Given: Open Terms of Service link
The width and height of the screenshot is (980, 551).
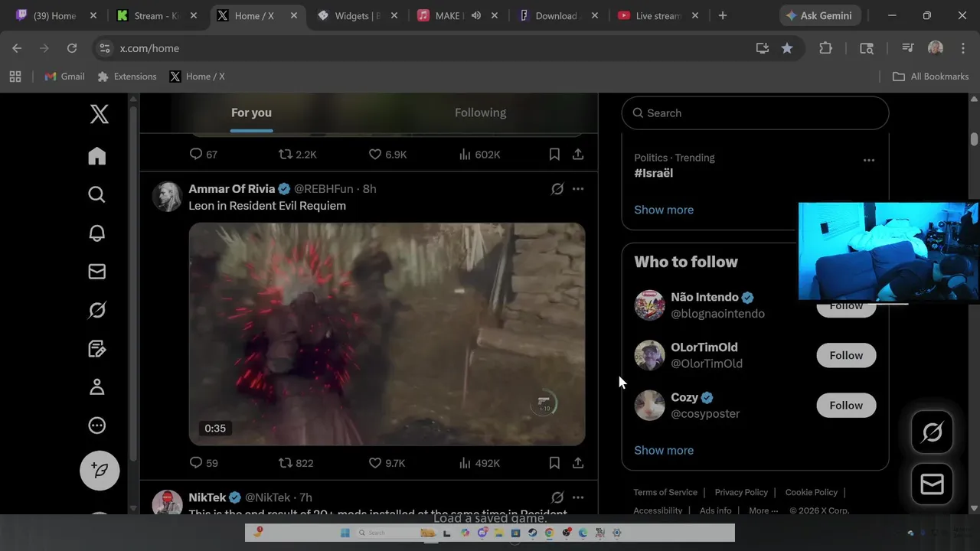Looking at the screenshot, I should point(665,492).
